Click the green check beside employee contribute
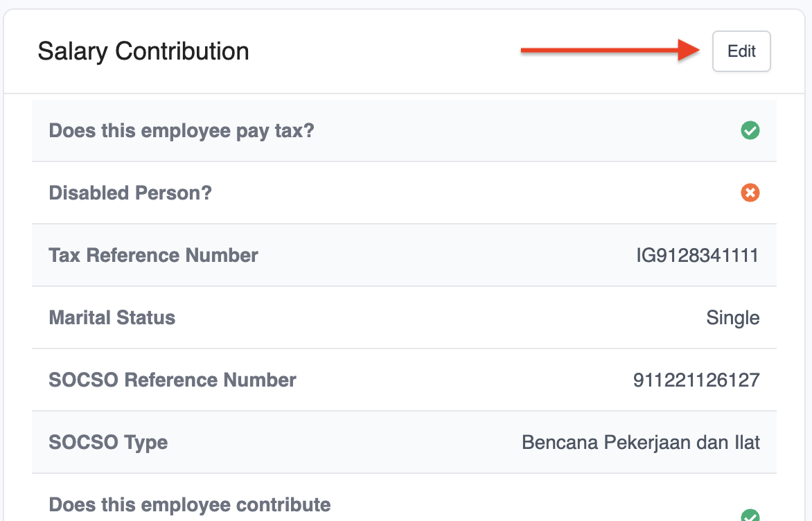 coord(750,515)
